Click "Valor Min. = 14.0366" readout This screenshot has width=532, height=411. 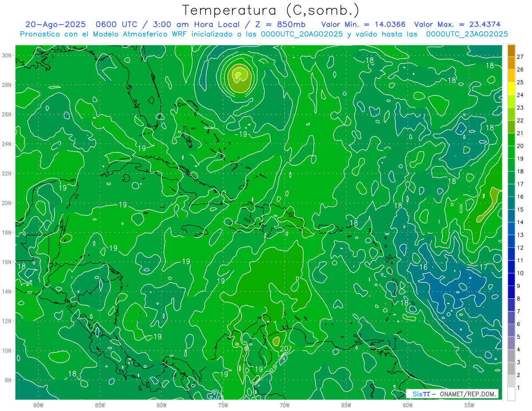click(x=364, y=25)
